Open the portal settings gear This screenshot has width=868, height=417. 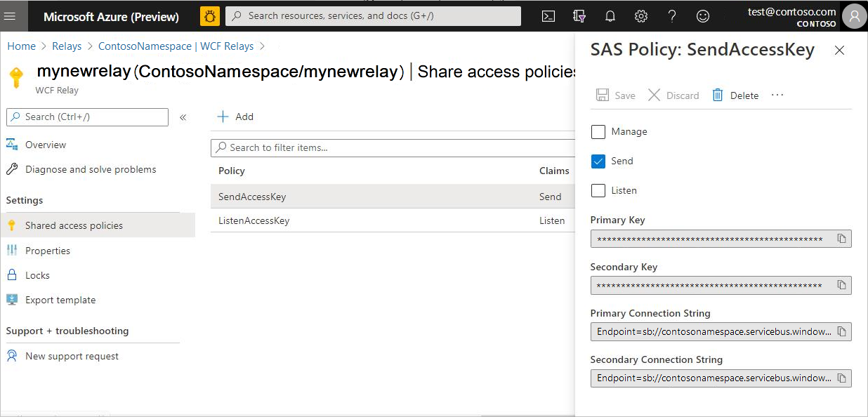point(640,15)
